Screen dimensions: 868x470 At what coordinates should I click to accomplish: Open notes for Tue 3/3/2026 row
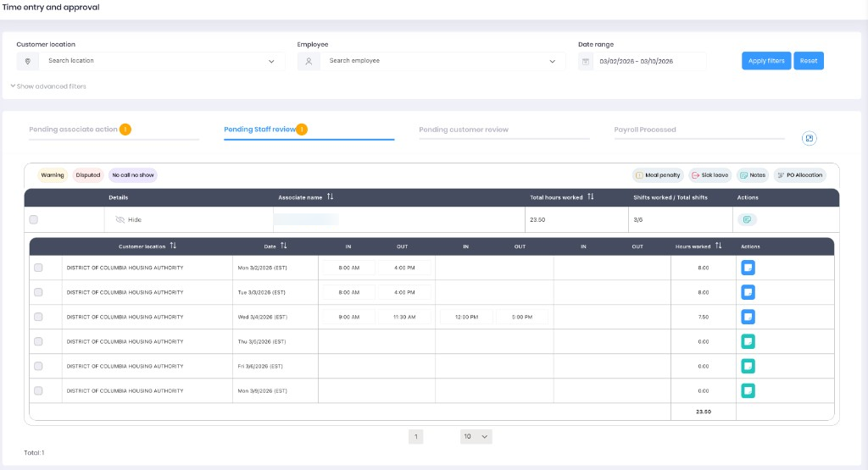(748, 292)
